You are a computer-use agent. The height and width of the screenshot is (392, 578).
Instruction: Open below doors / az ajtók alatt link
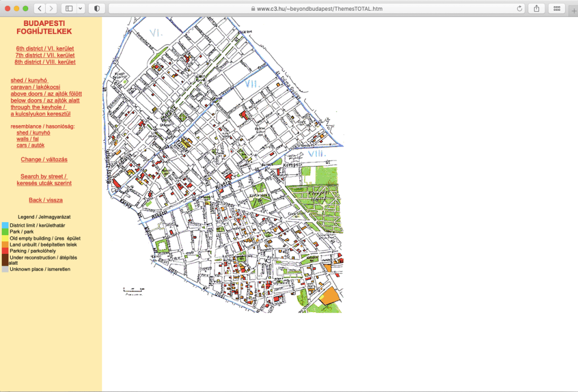pos(45,100)
